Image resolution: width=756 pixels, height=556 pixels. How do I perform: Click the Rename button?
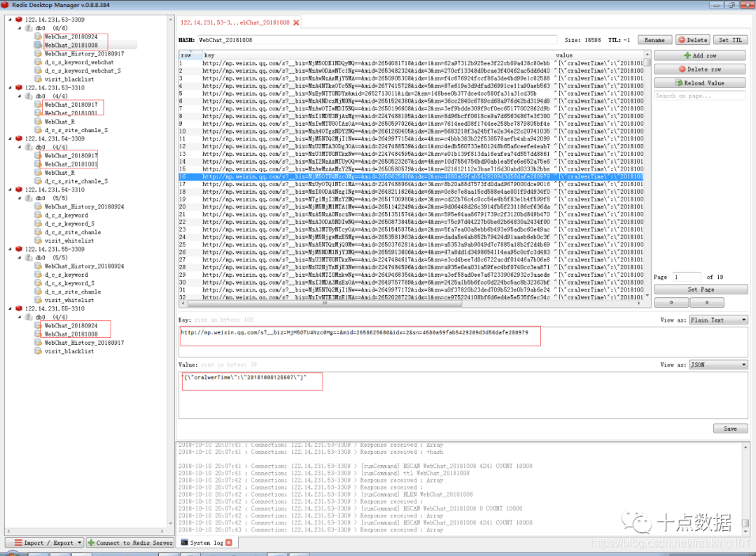point(654,40)
